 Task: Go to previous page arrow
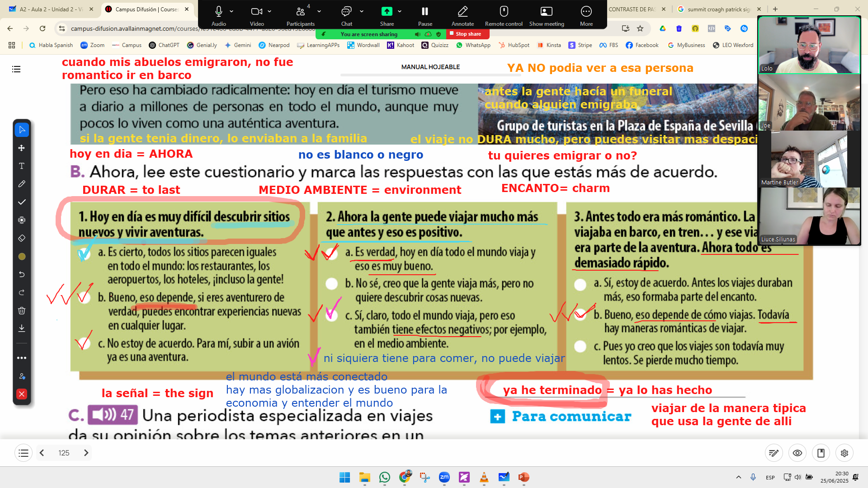(x=42, y=453)
